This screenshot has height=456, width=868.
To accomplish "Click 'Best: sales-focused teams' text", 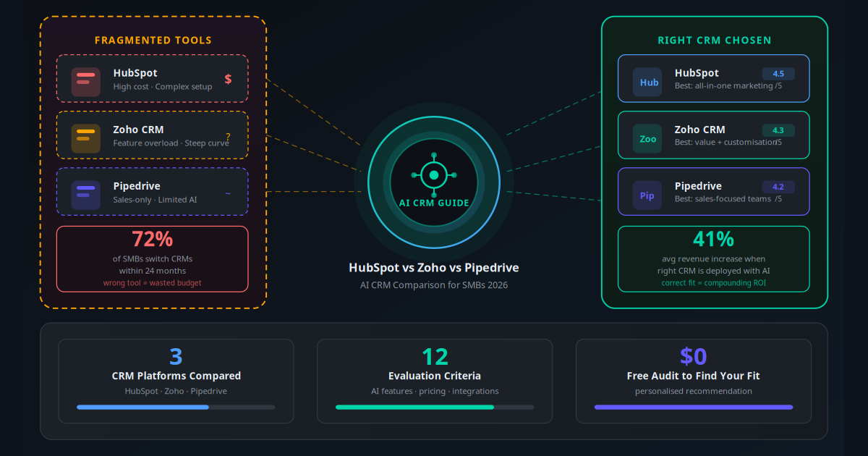I will pos(722,199).
